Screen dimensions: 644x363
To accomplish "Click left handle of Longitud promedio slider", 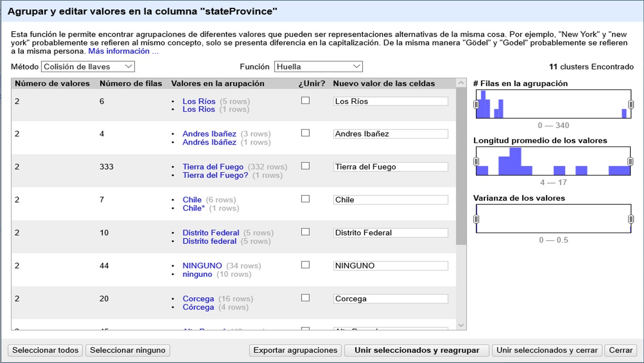I will coord(476,161).
